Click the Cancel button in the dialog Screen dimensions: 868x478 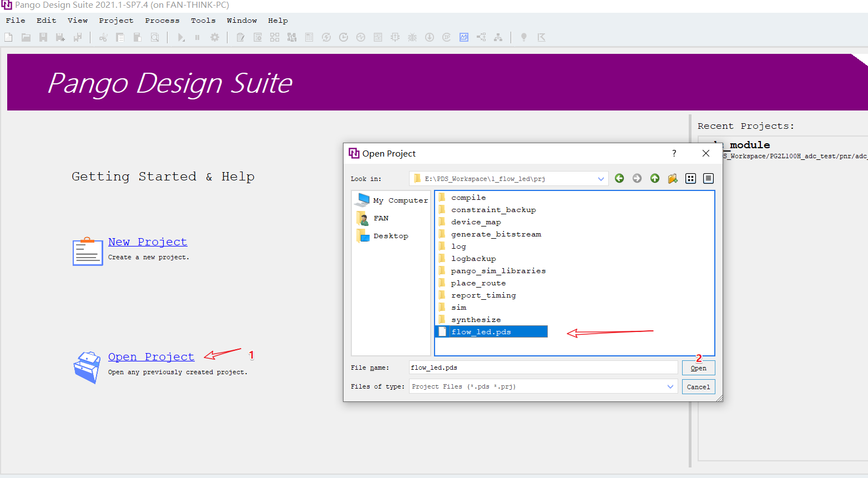(699, 387)
